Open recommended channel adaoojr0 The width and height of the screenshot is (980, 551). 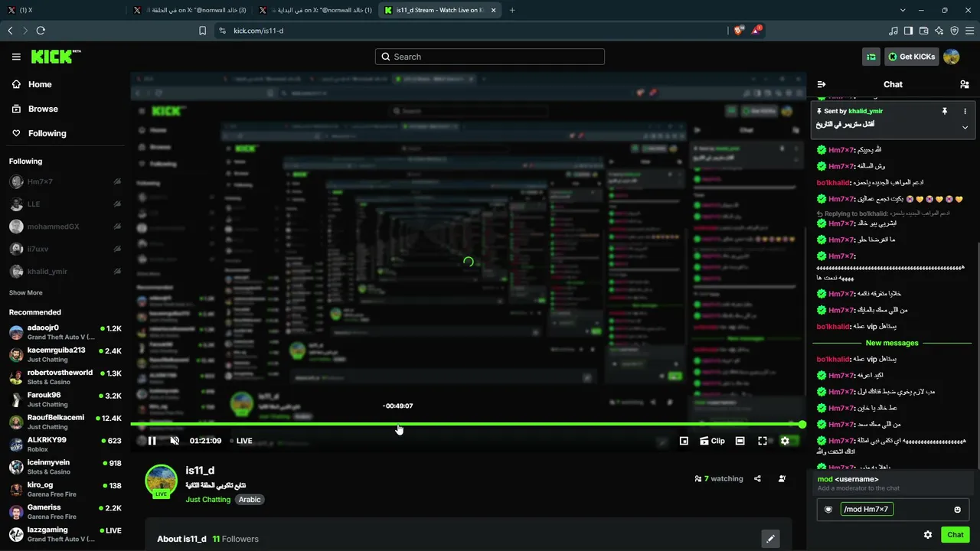[x=64, y=332]
